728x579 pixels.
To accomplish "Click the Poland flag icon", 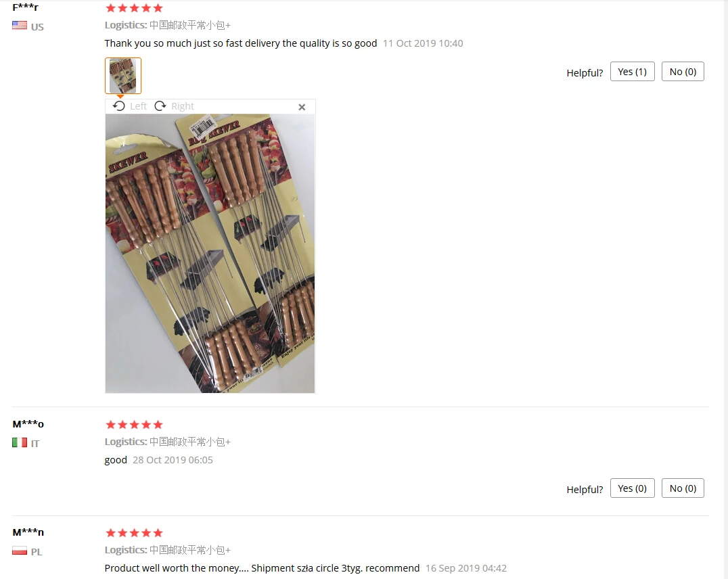I will tap(20, 551).
